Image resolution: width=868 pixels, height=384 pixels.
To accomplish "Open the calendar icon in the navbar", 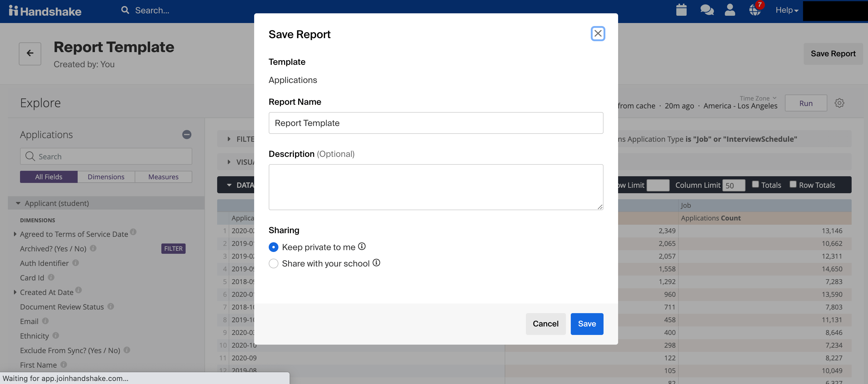I will [x=681, y=10].
